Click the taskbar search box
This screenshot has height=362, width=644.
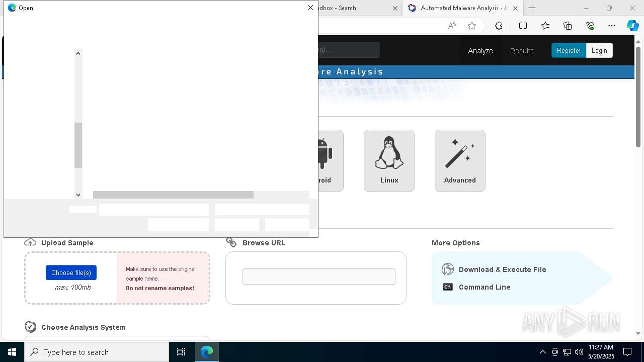point(97,352)
